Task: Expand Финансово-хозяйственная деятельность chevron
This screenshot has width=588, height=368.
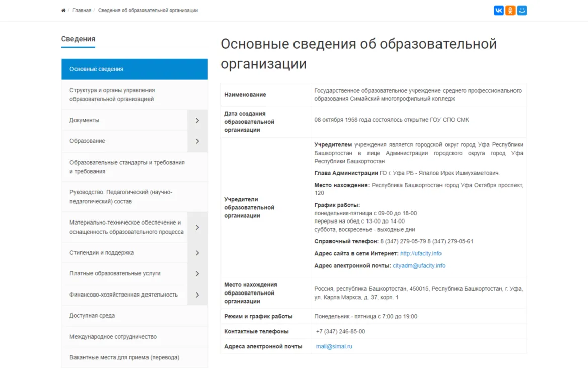Action: [198, 295]
